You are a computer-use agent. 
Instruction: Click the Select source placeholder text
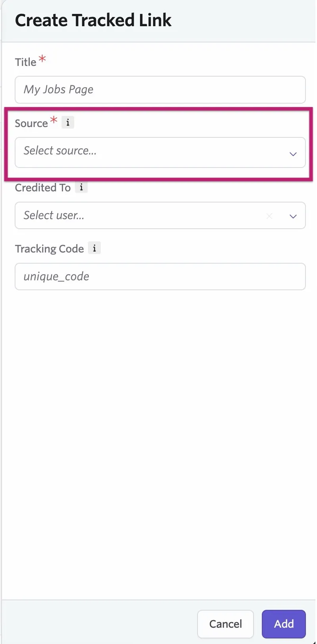60,150
